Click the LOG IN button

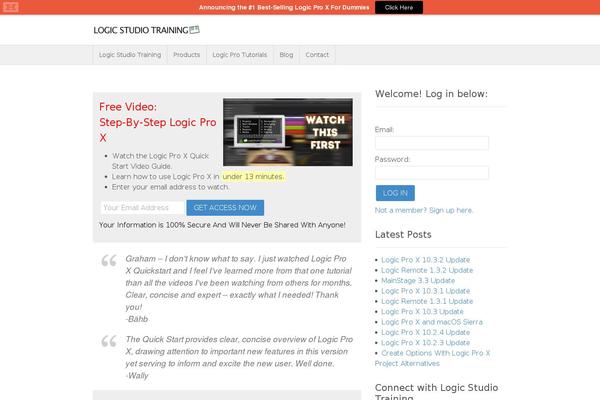tap(395, 193)
